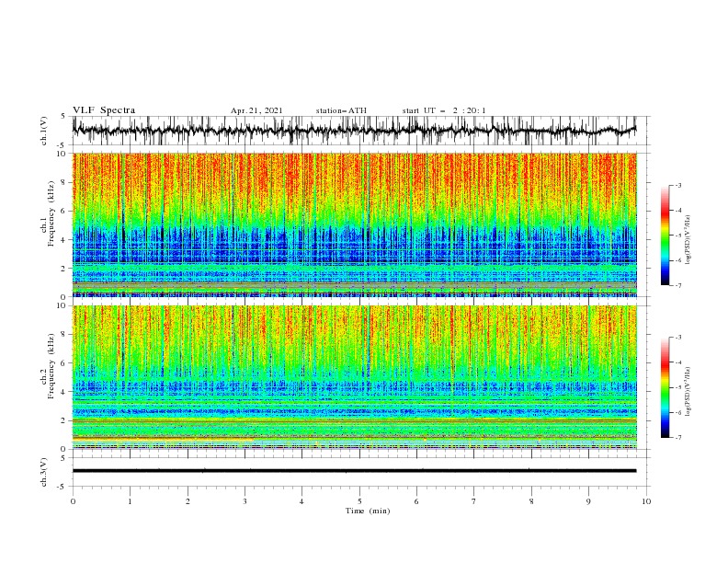Click the ch.1 spectrogram panel
Viewport: 728px width, 563px height.
coord(355,224)
